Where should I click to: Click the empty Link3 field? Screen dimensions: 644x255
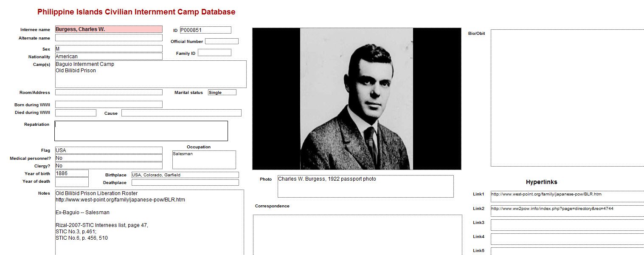pyautogui.click(x=567, y=225)
